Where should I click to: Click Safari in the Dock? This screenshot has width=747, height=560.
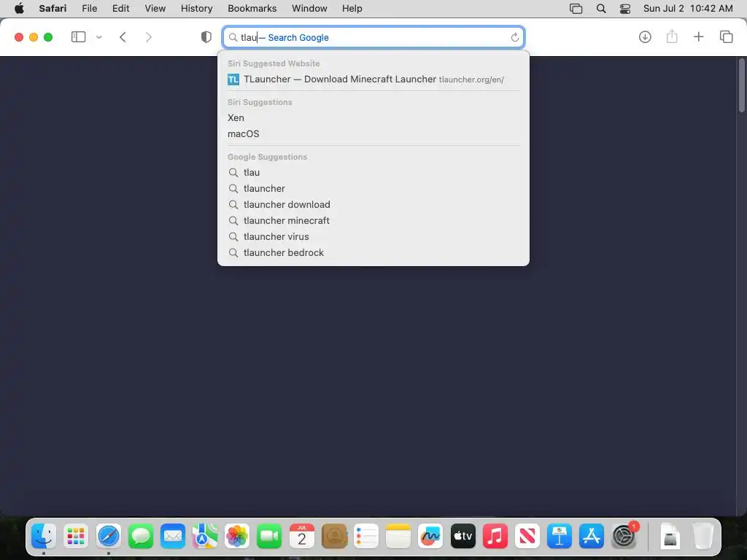point(109,536)
